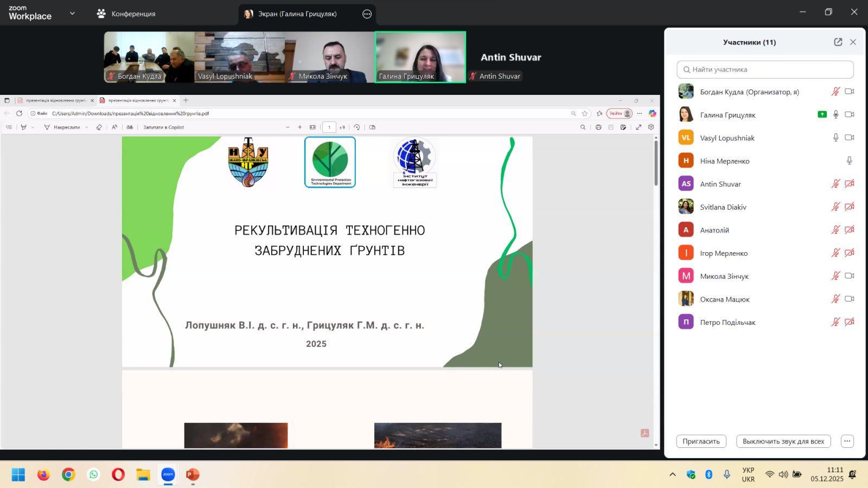The image size is (868, 488).
Task: Show hidden system tray icons
Action: (672, 474)
